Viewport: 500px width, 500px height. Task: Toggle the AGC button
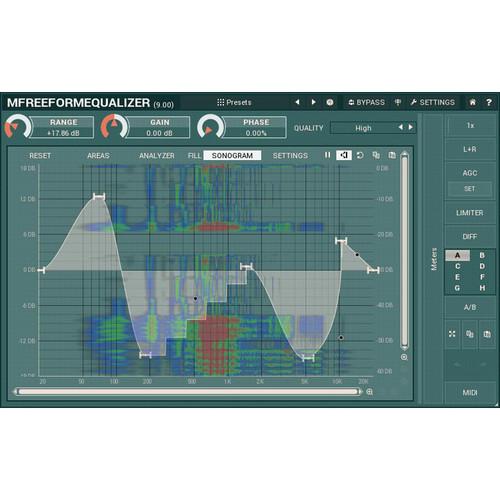[470, 173]
